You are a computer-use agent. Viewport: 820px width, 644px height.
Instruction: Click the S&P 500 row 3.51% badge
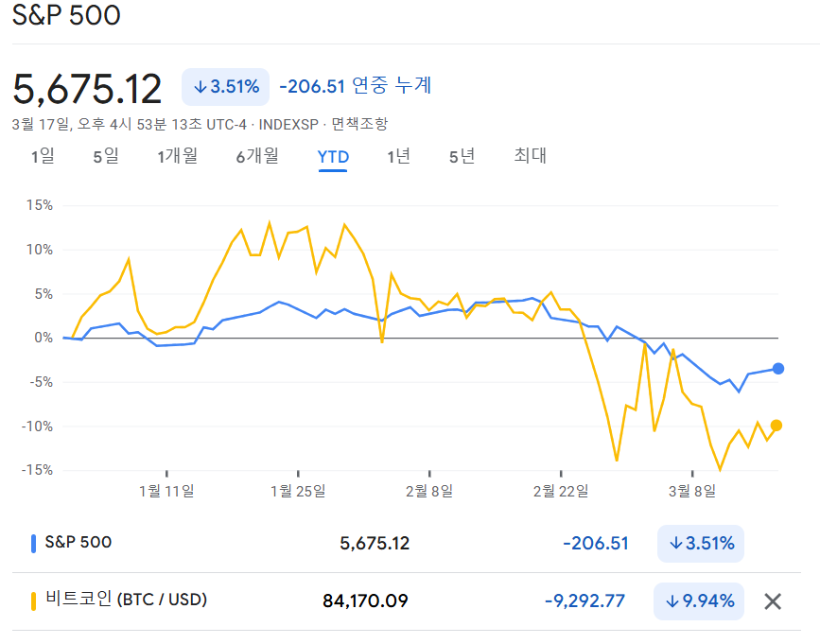point(701,544)
